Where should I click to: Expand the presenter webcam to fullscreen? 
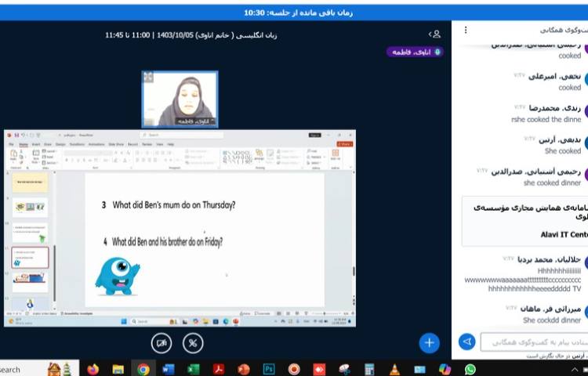(148, 77)
